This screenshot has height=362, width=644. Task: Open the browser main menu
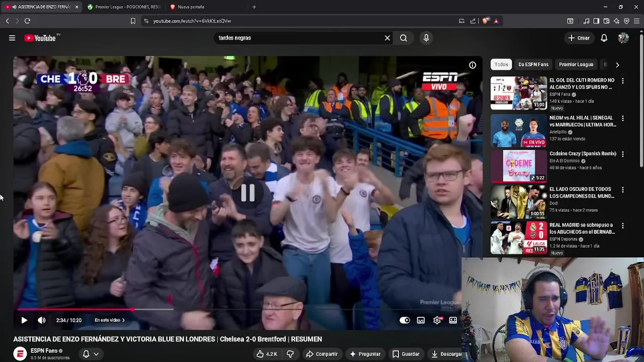(636, 21)
